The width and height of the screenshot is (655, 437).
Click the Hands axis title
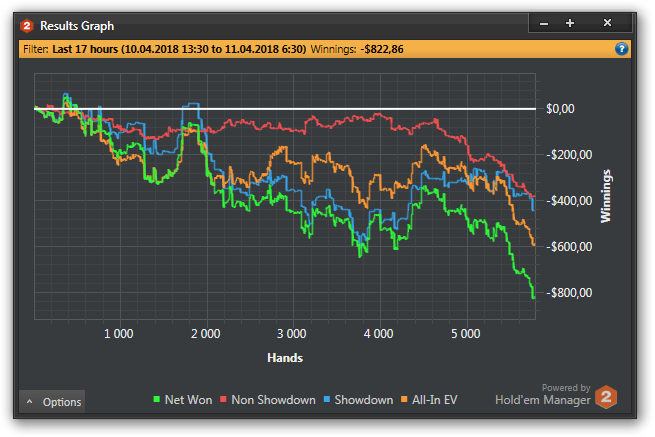click(x=285, y=358)
